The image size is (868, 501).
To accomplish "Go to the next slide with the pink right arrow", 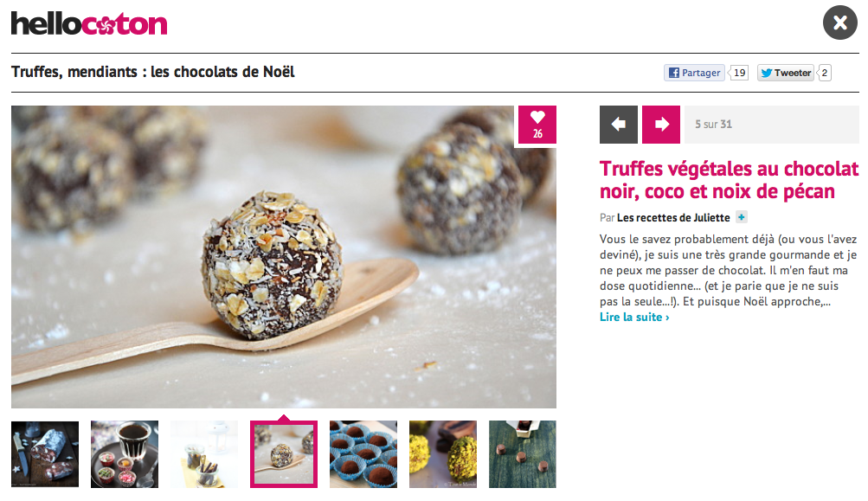I will pos(661,125).
